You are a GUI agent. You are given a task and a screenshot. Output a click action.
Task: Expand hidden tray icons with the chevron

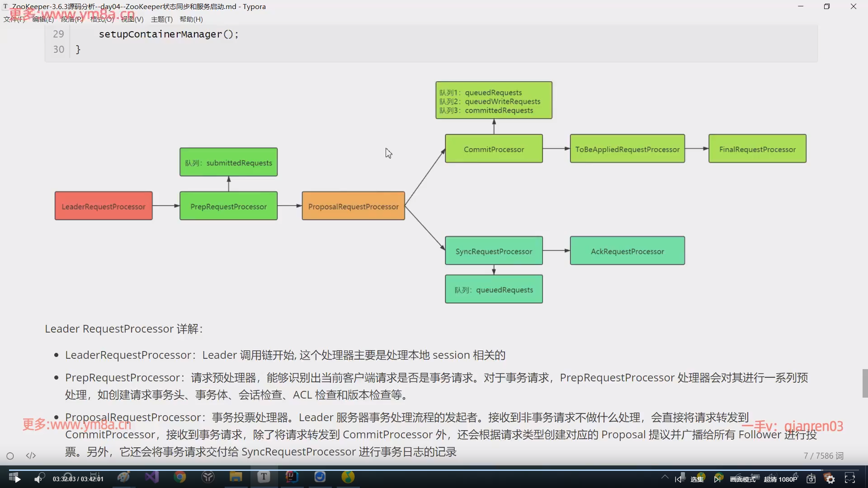click(665, 478)
